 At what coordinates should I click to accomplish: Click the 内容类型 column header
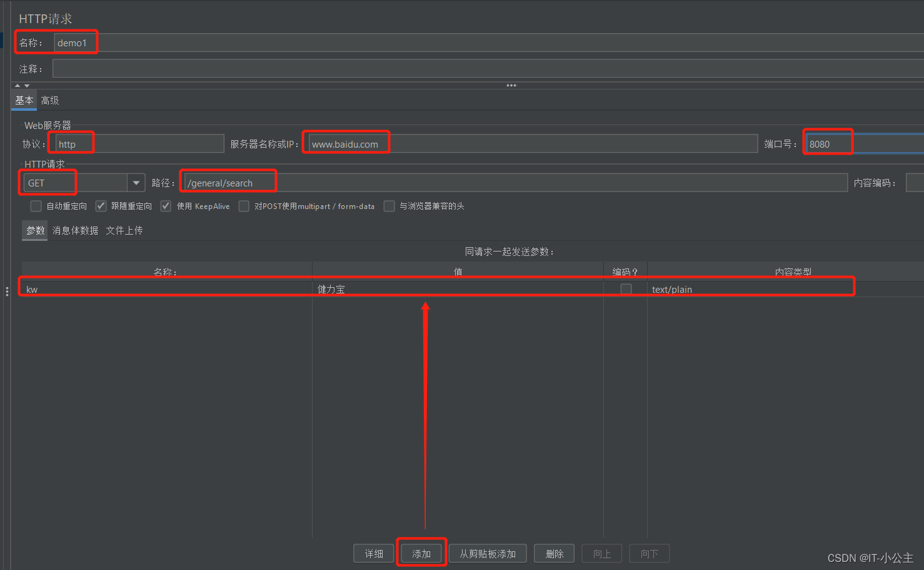785,272
